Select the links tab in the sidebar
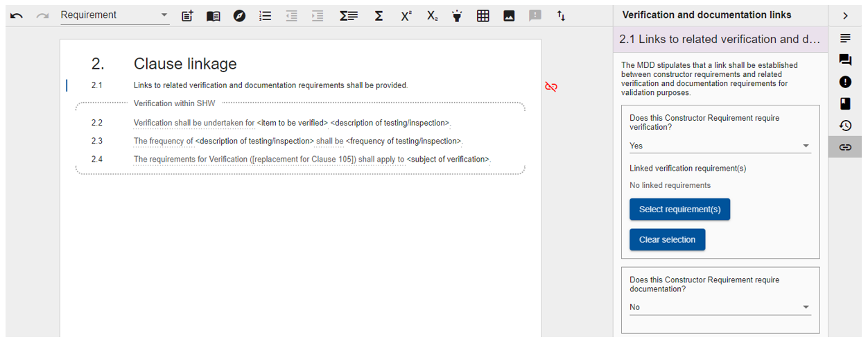The width and height of the screenshot is (868, 342). (x=845, y=147)
